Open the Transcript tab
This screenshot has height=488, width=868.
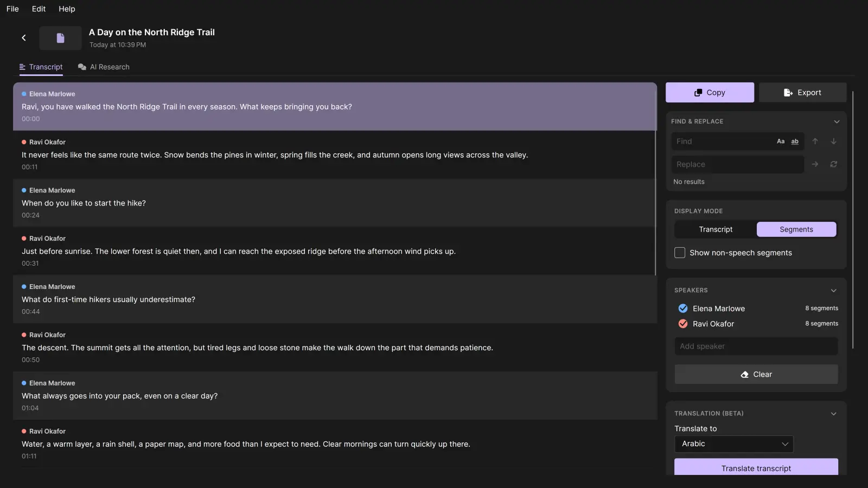tap(41, 67)
